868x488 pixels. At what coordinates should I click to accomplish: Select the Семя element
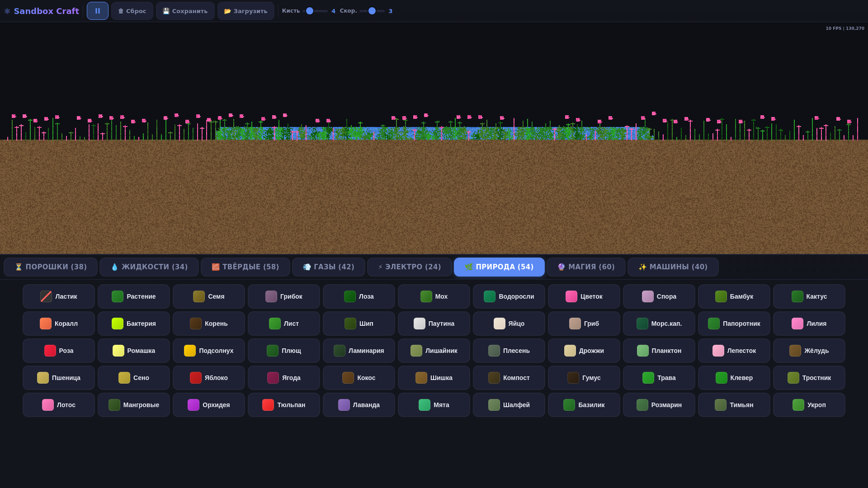click(x=209, y=296)
